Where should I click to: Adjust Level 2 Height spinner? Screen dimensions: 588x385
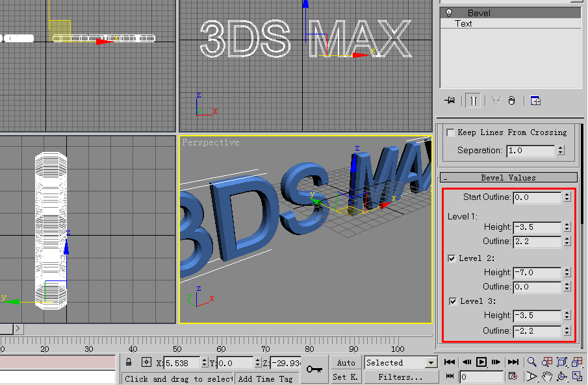point(567,272)
